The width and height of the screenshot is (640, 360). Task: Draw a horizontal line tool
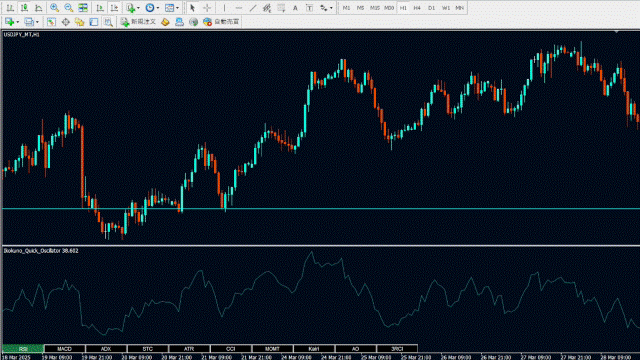pyautogui.click(x=239, y=8)
